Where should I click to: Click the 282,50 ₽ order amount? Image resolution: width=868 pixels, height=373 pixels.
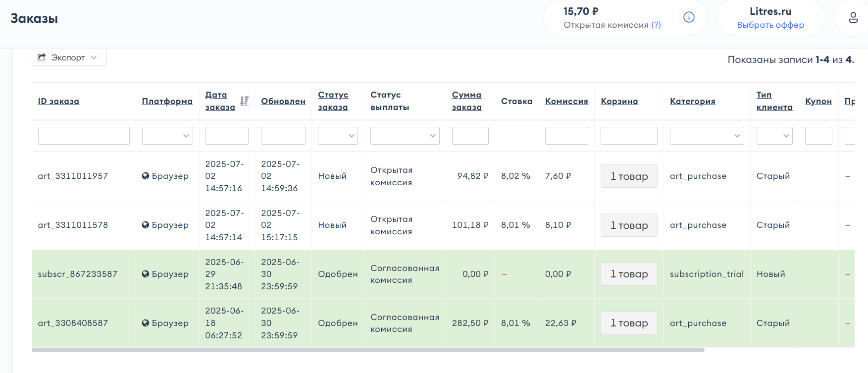point(470,323)
